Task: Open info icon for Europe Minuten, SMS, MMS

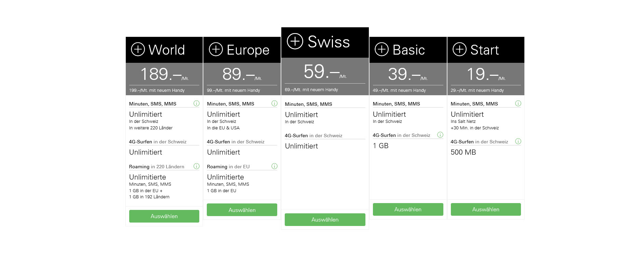Action: [x=274, y=103]
